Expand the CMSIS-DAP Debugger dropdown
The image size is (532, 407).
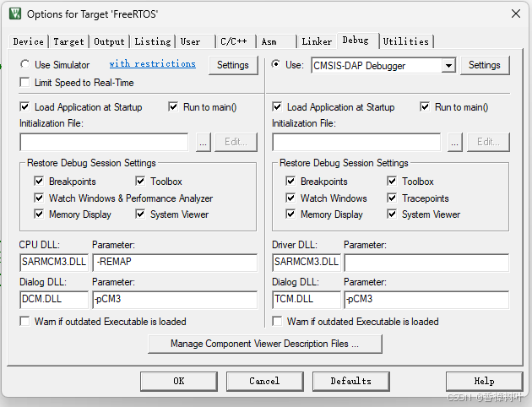click(x=448, y=66)
